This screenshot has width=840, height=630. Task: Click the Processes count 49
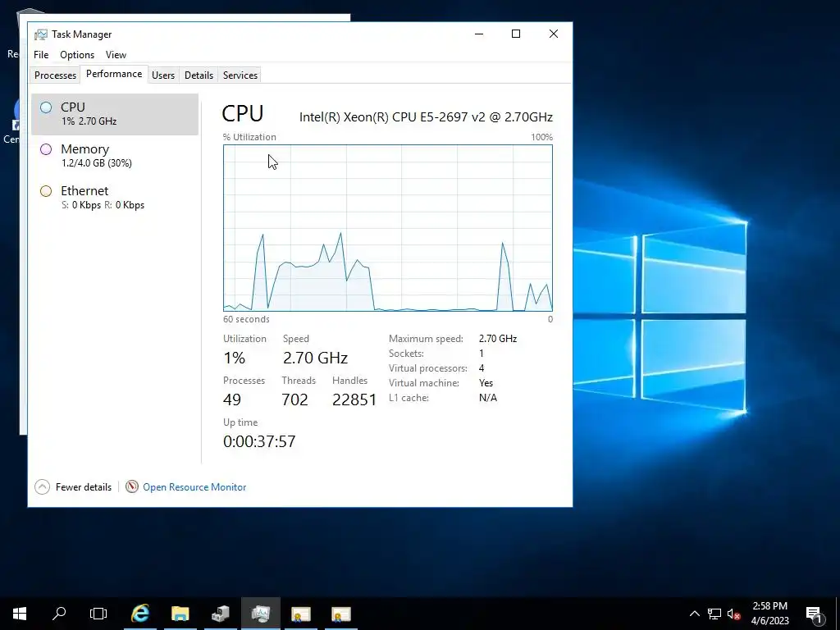coord(232,399)
